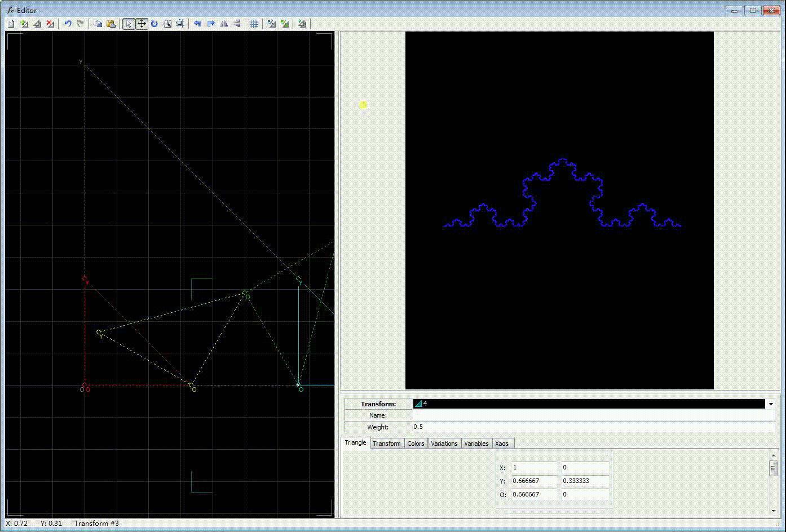
Task: Create a new blank flame
Action: click(11, 24)
